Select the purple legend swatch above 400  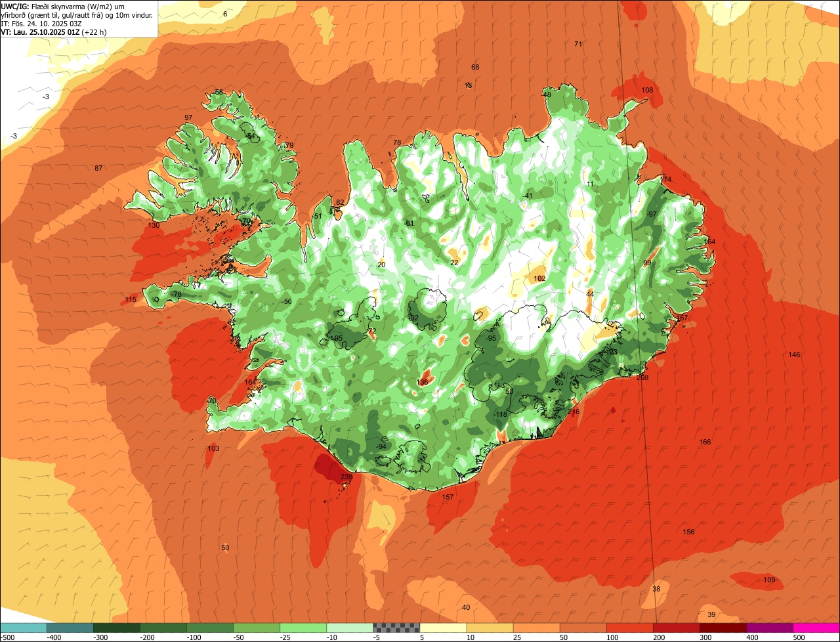pyautogui.click(x=769, y=628)
